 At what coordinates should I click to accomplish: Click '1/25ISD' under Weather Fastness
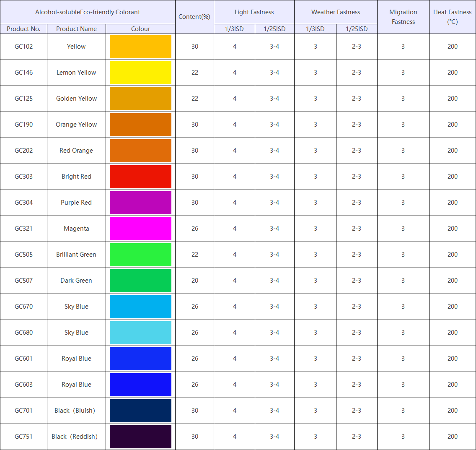point(357,29)
